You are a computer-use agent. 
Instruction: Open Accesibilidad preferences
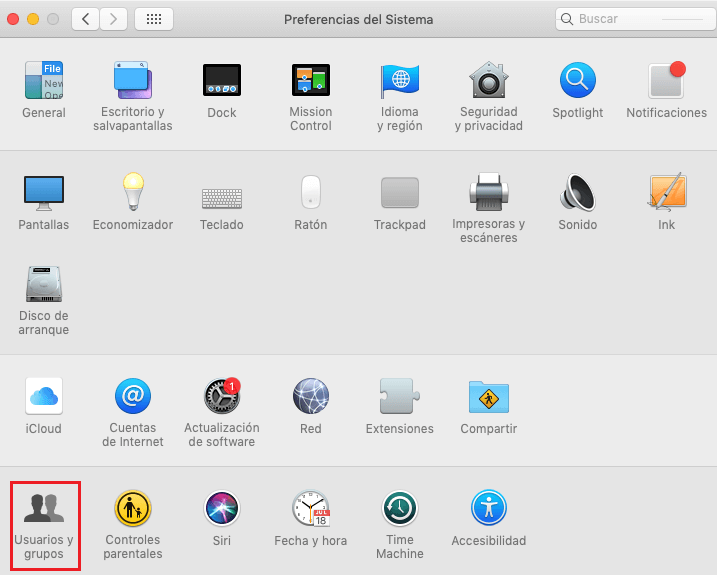[488, 509]
